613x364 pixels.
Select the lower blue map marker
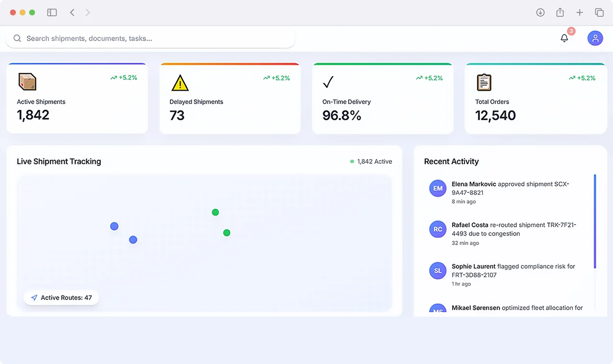(x=133, y=239)
